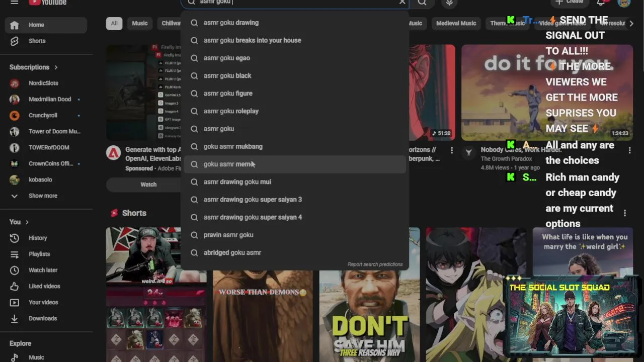Open CrownCoins Offi... channel
The width and height of the screenshot is (644, 362).
46,163
